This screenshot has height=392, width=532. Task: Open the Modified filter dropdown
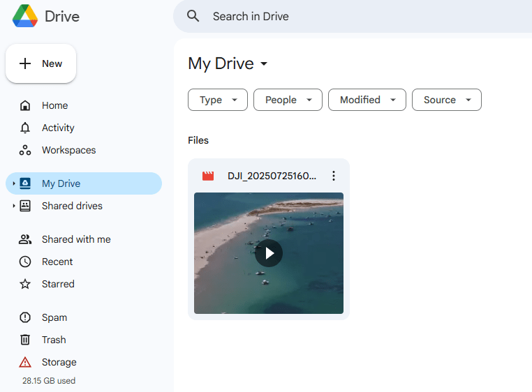pos(367,100)
